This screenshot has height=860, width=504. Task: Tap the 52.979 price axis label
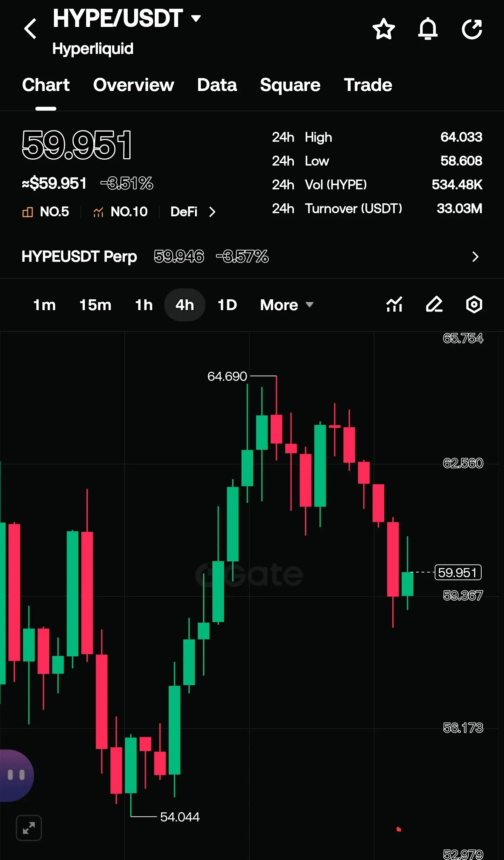tap(463, 854)
